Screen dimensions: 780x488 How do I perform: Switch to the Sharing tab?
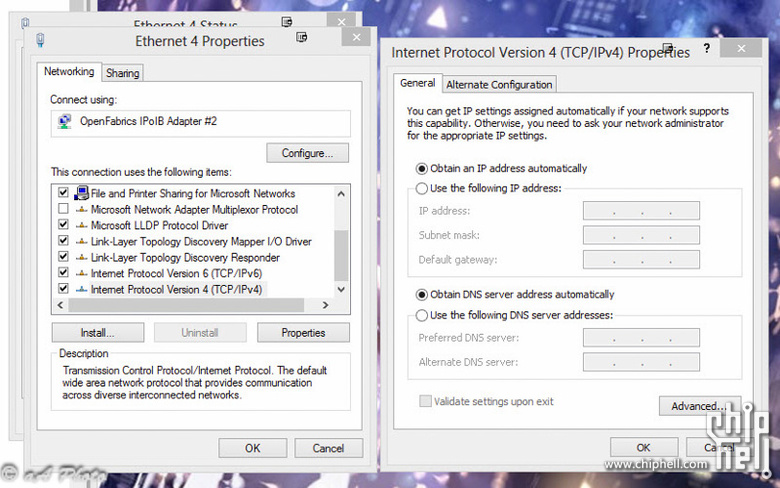pyautogui.click(x=122, y=73)
